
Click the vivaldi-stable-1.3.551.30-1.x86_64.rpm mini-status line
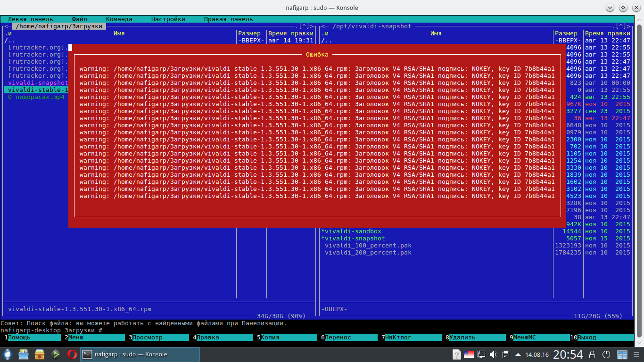(x=80, y=309)
